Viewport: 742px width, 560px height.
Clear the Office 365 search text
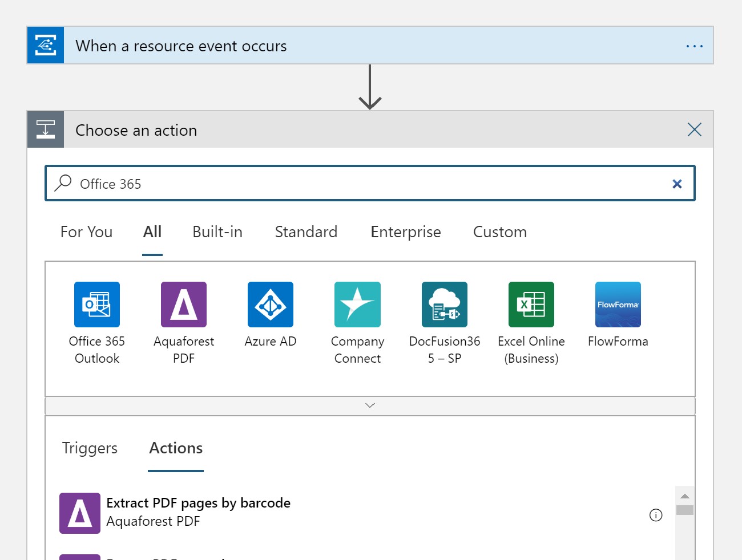click(x=677, y=184)
